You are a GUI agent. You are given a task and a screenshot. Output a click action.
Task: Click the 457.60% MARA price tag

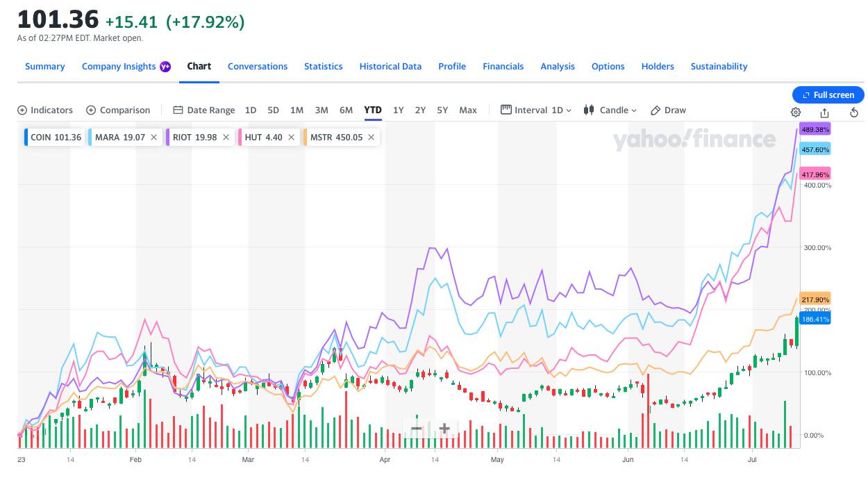(x=815, y=149)
